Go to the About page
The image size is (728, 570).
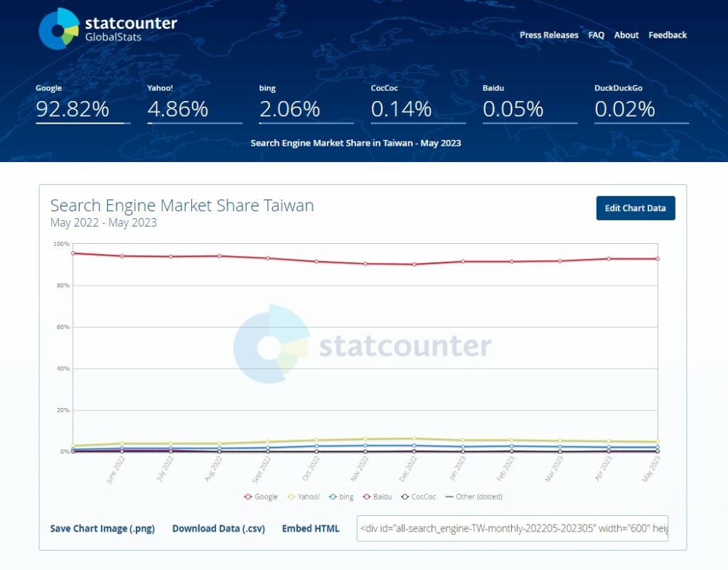click(x=626, y=35)
